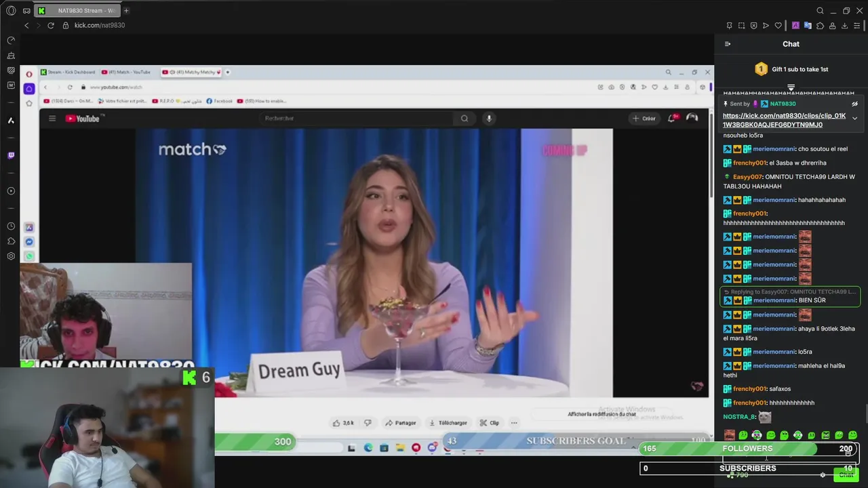The width and height of the screenshot is (868, 488).
Task: Open chat settings gear icon
Action: (823, 475)
